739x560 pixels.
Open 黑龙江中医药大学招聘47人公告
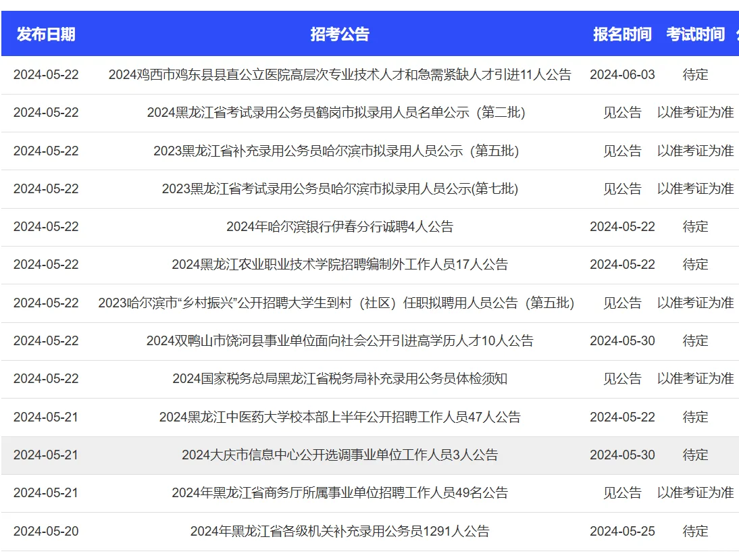(339, 417)
